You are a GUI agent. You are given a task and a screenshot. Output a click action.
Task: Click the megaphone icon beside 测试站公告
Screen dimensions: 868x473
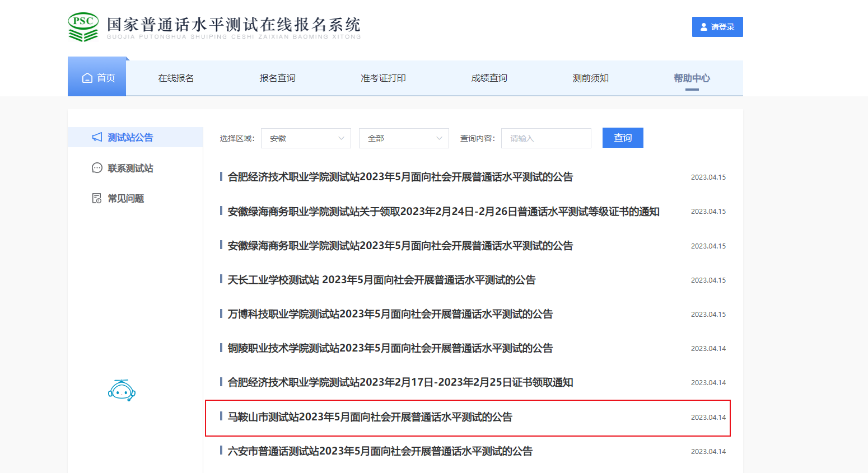point(97,137)
